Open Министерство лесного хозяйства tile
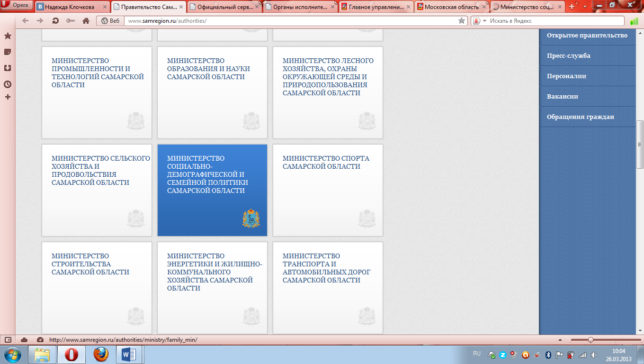Viewport: 644px width, 364px height. 328,92
